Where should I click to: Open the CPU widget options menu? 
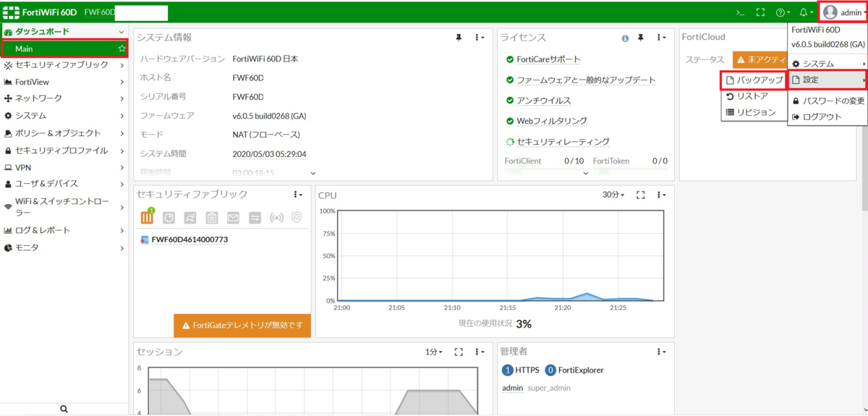point(661,195)
